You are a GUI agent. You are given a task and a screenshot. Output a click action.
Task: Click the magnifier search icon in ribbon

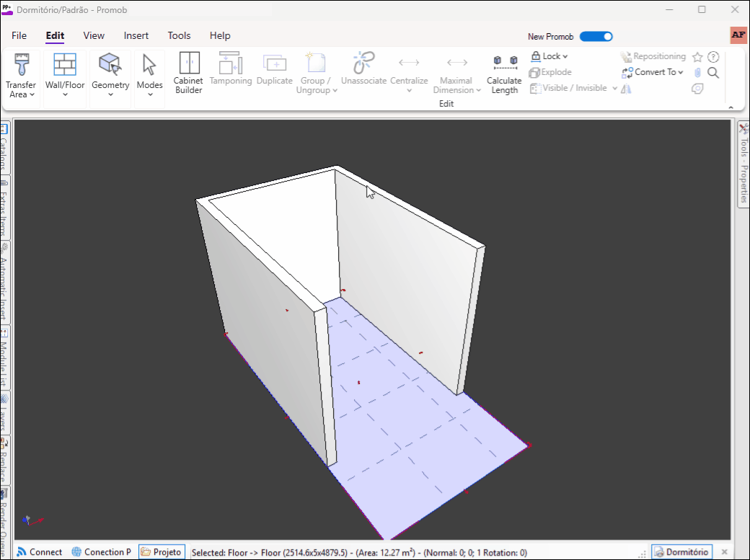[713, 73]
